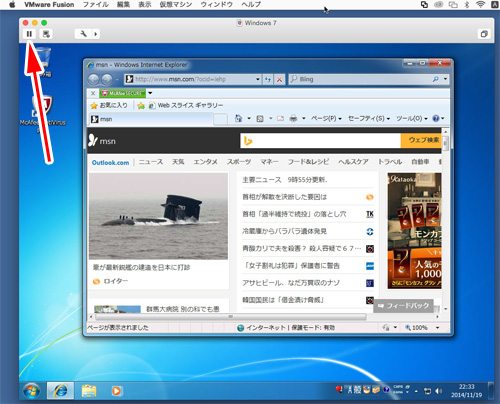The height and width of the screenshot is (404, 500).
Task: Click the volume speaker tray icon
Action: pos(439,391)
